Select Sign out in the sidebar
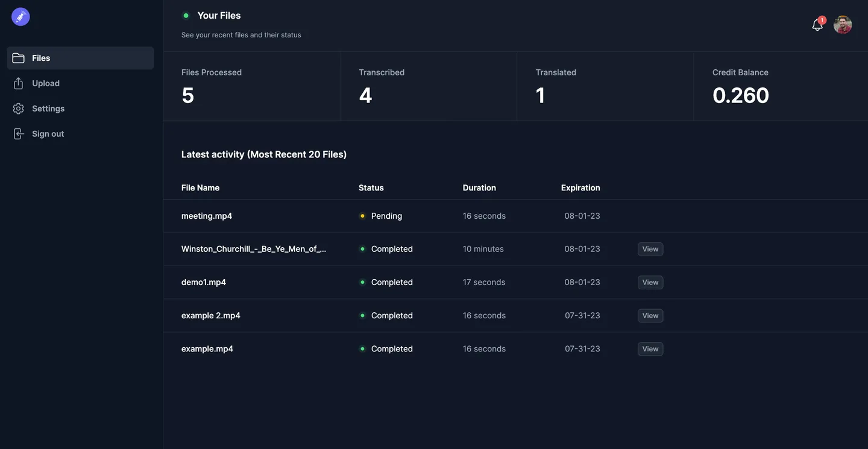868x449 pixels. pyautogui.click(x=80, y=134)
